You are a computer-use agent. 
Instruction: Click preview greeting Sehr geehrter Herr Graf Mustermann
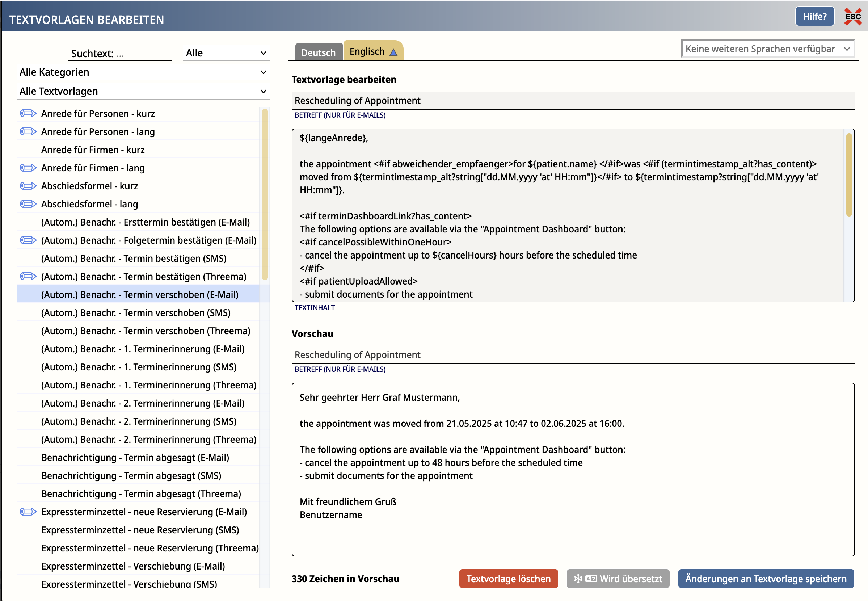(x=379, y=397)
